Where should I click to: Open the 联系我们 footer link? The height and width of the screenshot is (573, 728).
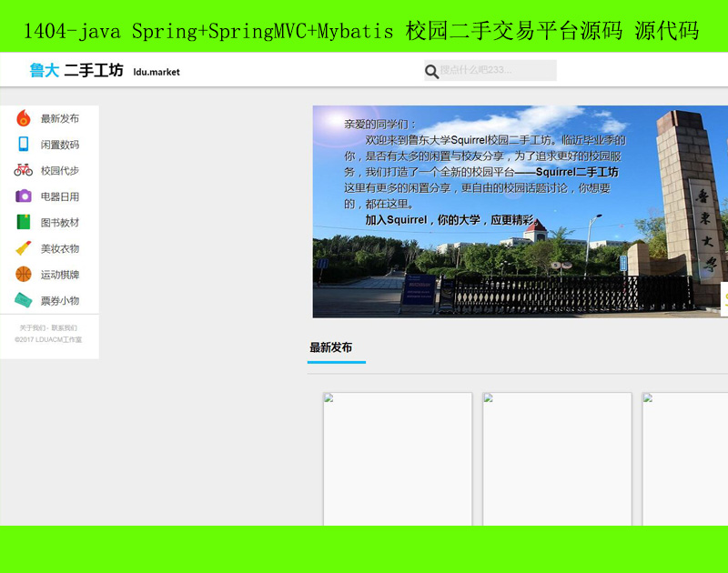tap(65, 327)
